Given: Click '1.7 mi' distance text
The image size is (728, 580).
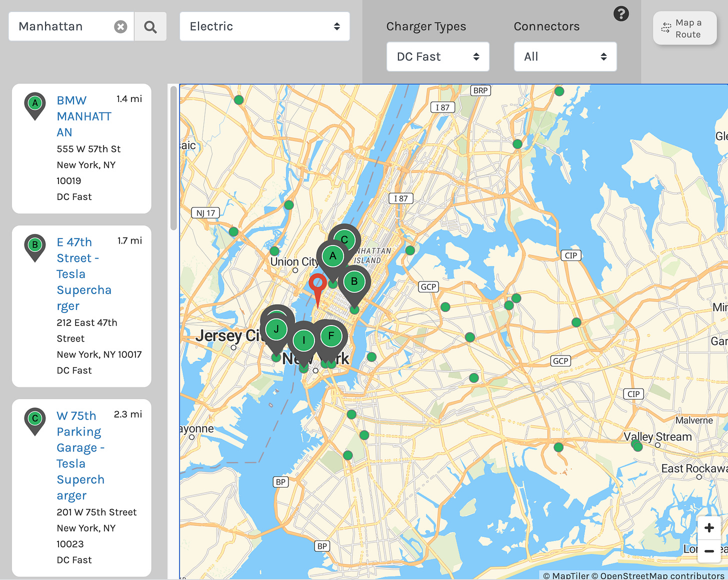Looking at the screenshot, I should (x=129, y=240).
